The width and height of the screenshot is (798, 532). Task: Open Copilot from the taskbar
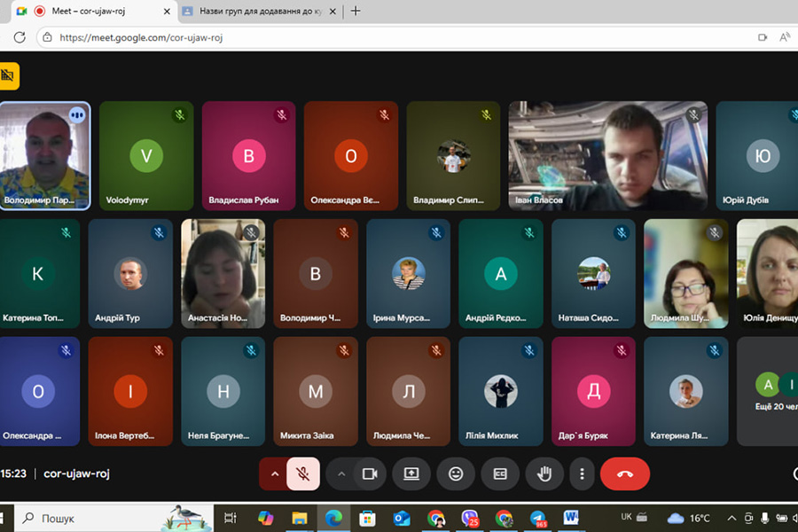pos(265,518)
